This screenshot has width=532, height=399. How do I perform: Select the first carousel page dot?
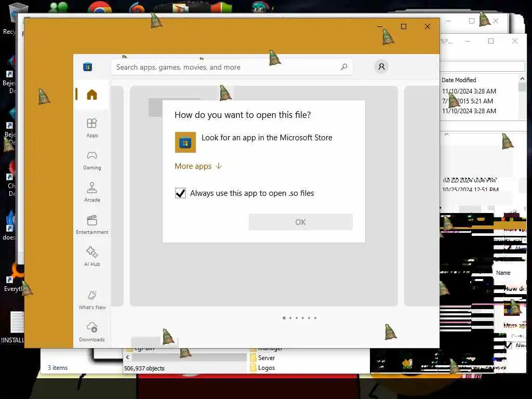pyautogui.click(x=284, y=318)
